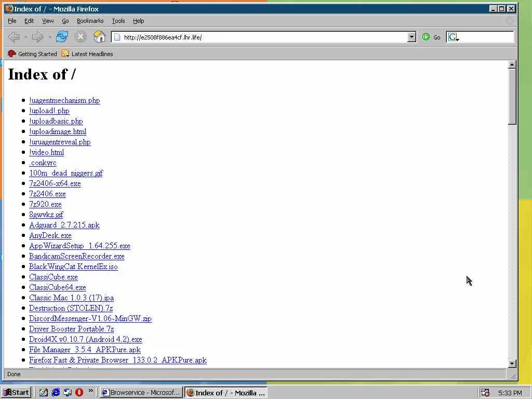
Task: Open the Google search engine selector
Action: coord(454,37)
